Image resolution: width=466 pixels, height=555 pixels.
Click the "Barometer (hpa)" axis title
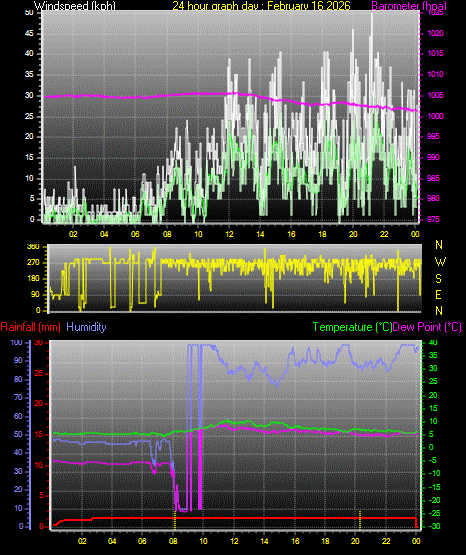click(x=409, y=6)
